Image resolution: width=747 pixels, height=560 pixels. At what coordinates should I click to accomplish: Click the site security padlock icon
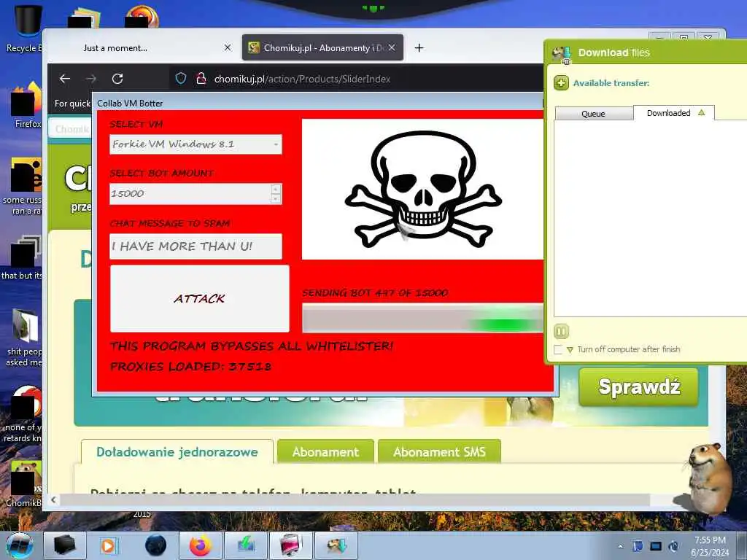[201, 79]
